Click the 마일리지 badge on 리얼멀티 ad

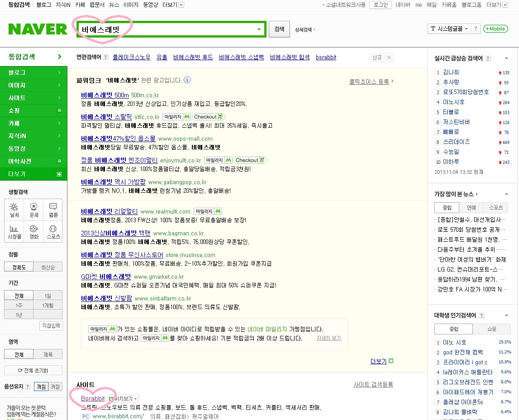tap(208, 211)
